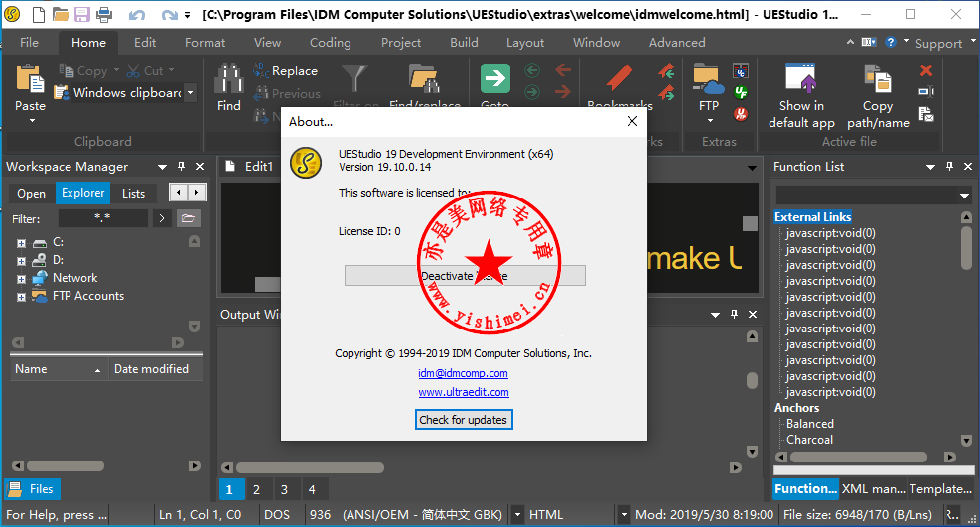Click the open folder quick-access icon

click(x=60, y=14)
